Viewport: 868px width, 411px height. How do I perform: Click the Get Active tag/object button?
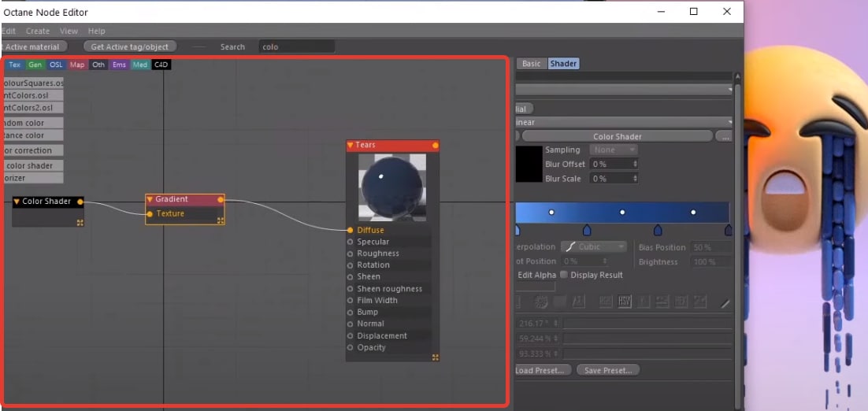130,47
